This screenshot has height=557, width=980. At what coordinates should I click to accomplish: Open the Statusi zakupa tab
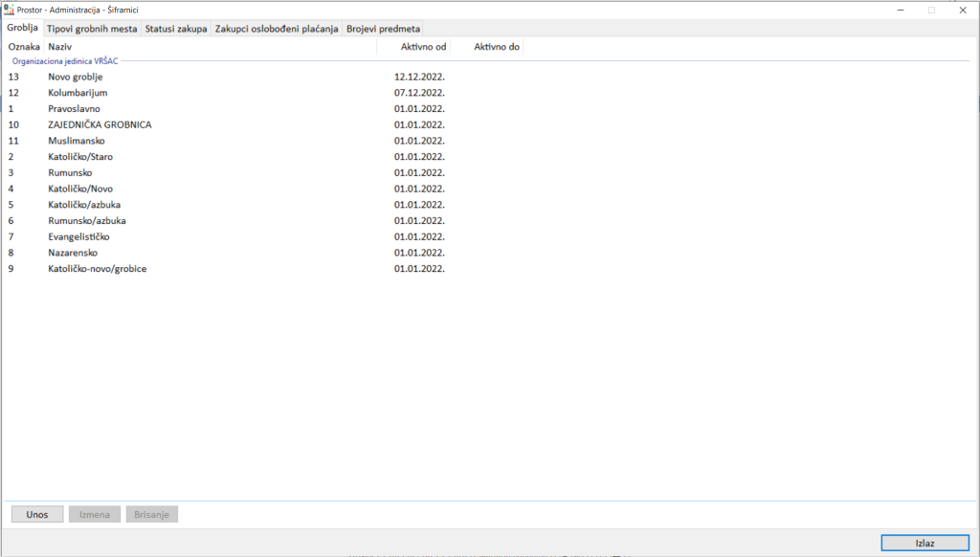176,29
